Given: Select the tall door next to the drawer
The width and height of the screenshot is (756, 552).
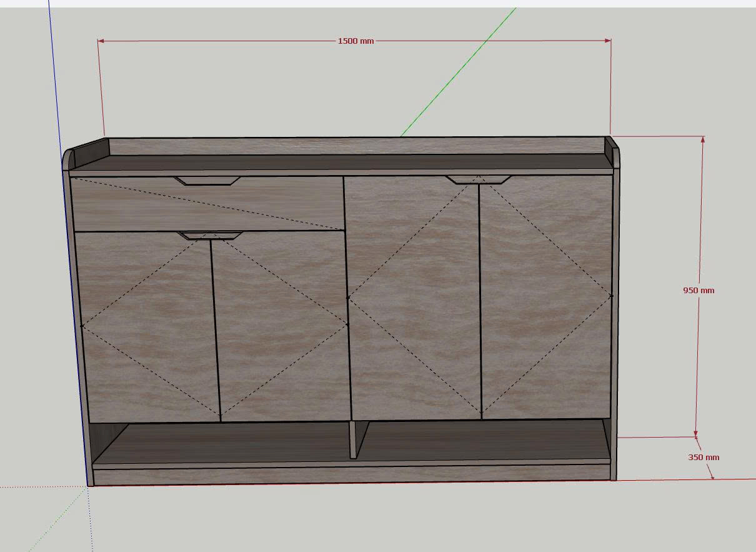Looking at the screenshot, I should tap(414, 297).
